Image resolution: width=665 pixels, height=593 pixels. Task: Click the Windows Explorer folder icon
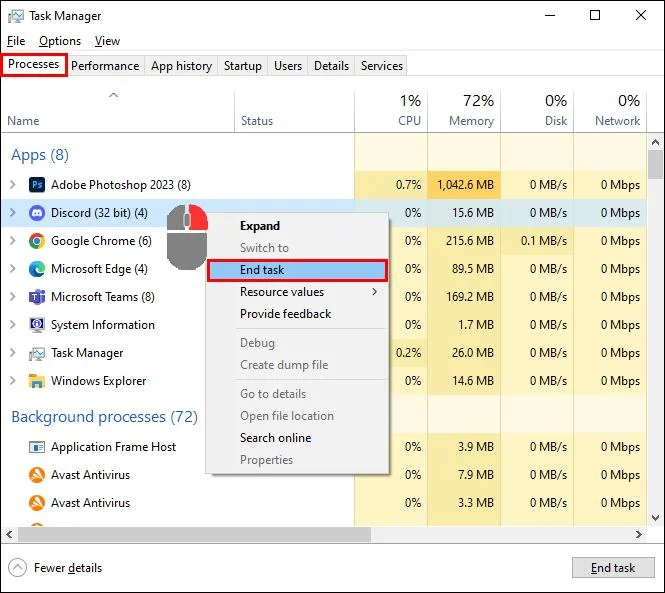click(37, 381)
